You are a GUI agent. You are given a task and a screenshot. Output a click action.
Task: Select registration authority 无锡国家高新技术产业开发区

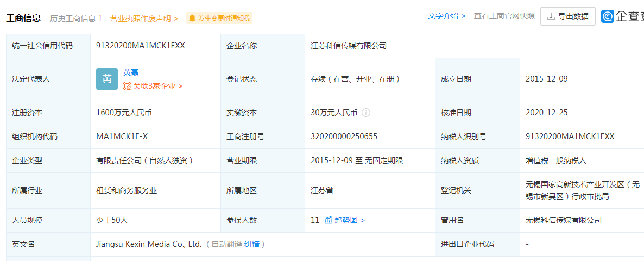click(x=583, y=190)
